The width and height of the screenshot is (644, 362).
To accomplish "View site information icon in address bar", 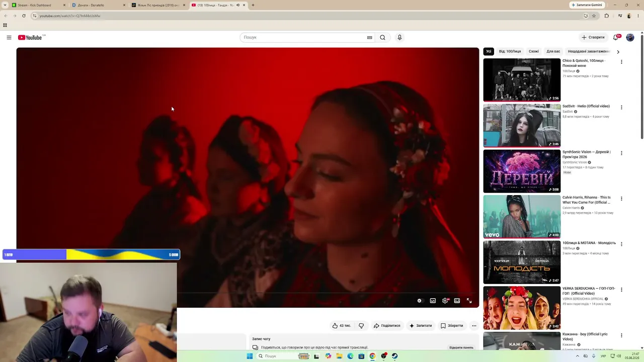I will click(34, 16).
